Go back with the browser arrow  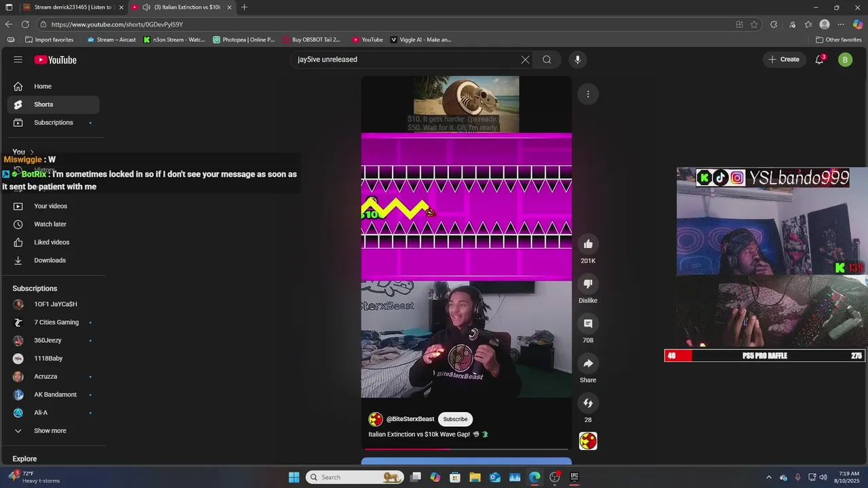9,24
